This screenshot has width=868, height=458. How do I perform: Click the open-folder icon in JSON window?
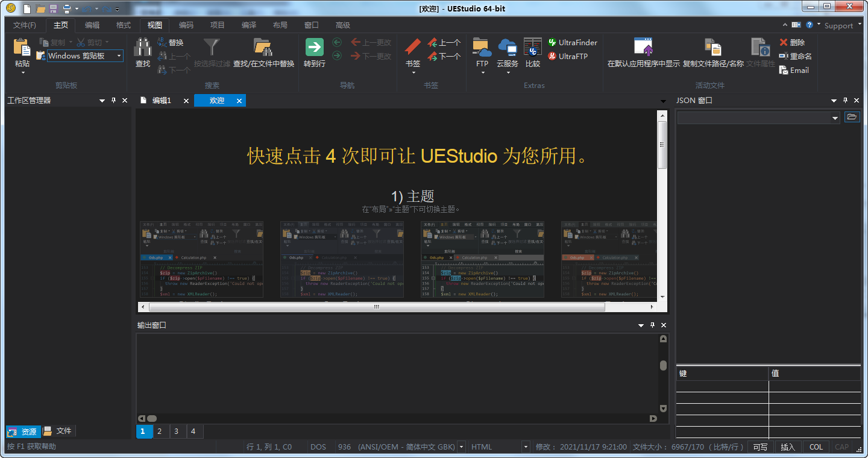(852, 117)
